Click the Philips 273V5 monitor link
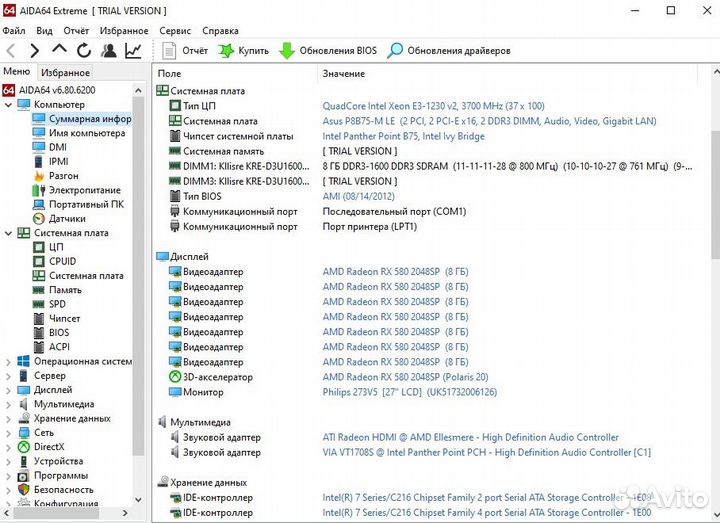This screenshot has width=720, height=523. (x=410, y=393)
